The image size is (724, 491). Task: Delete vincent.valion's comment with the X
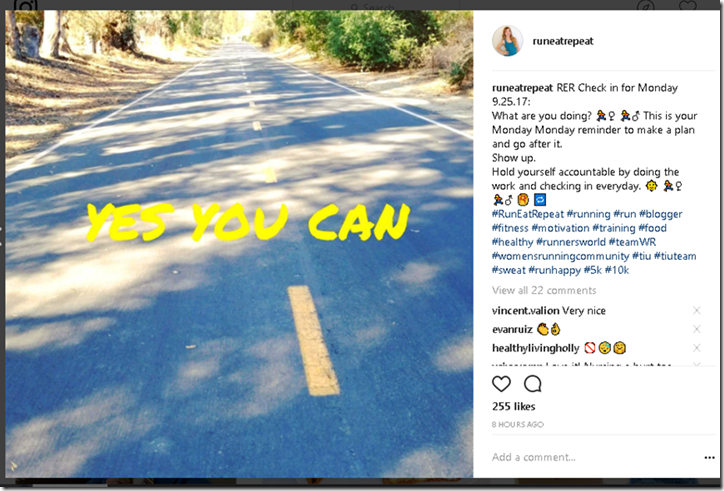pyautogui.click(x=697, y=310)
